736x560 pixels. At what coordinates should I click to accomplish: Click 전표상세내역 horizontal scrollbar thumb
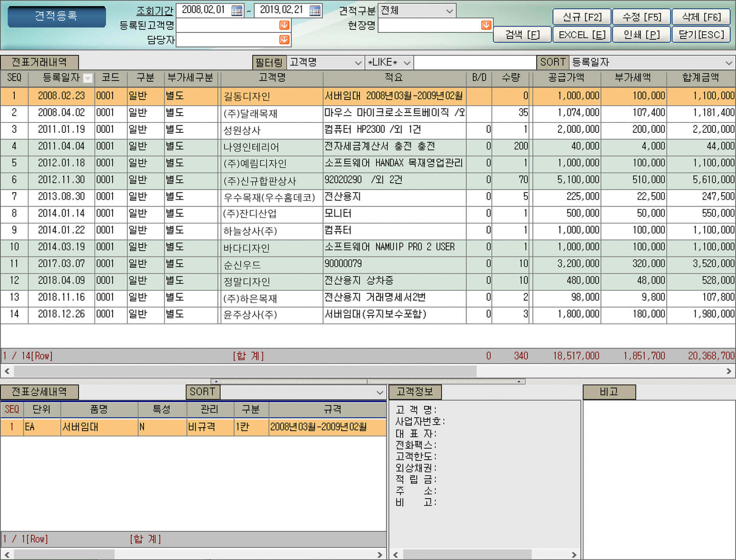pyautogui.click(x=64, y=554)
